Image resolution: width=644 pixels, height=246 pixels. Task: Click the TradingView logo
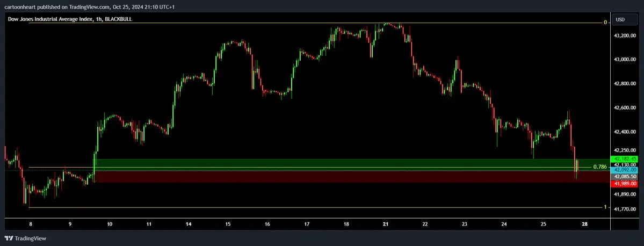[25, 238]
